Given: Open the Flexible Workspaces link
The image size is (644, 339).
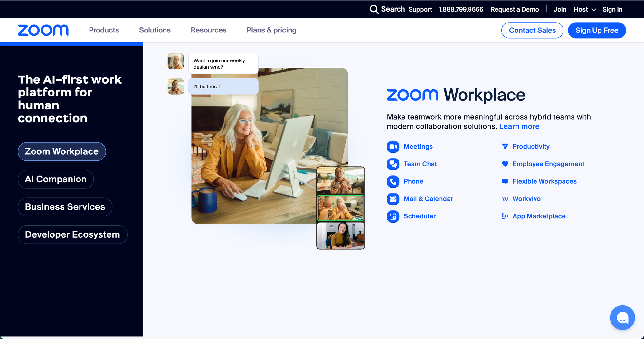Looking at the screenshot, I should 545,181.
